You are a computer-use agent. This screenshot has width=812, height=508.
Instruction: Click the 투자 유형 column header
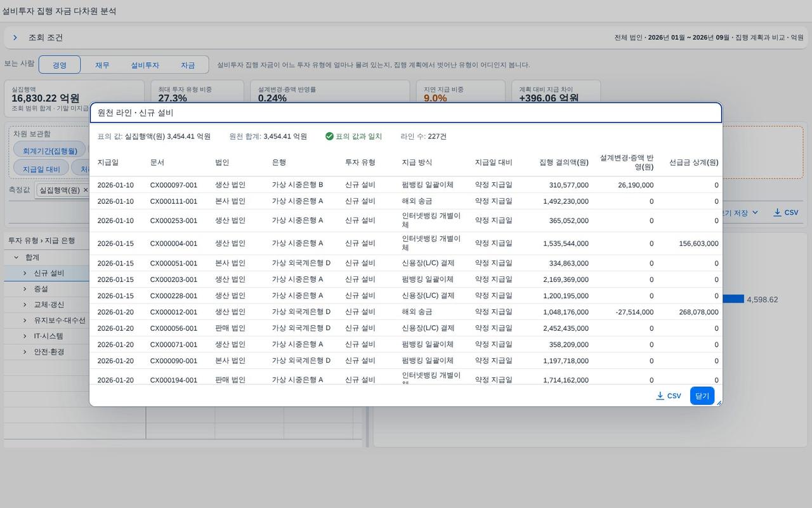pos(360,163)
